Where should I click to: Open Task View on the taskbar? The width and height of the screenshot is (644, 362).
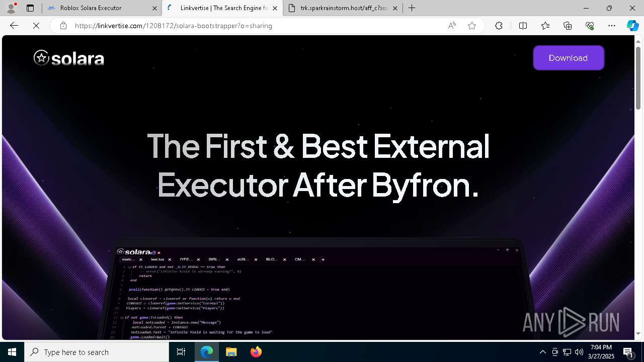[x=182, y=352]
